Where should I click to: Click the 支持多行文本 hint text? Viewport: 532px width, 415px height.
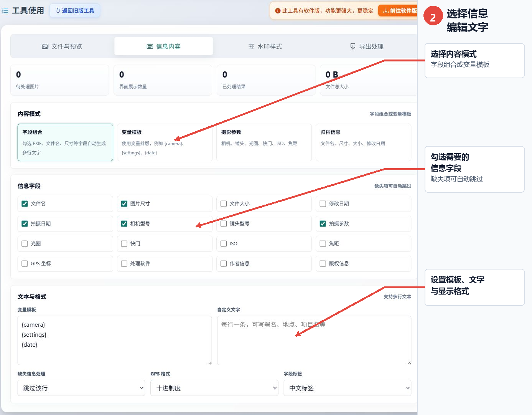[397, 297]
